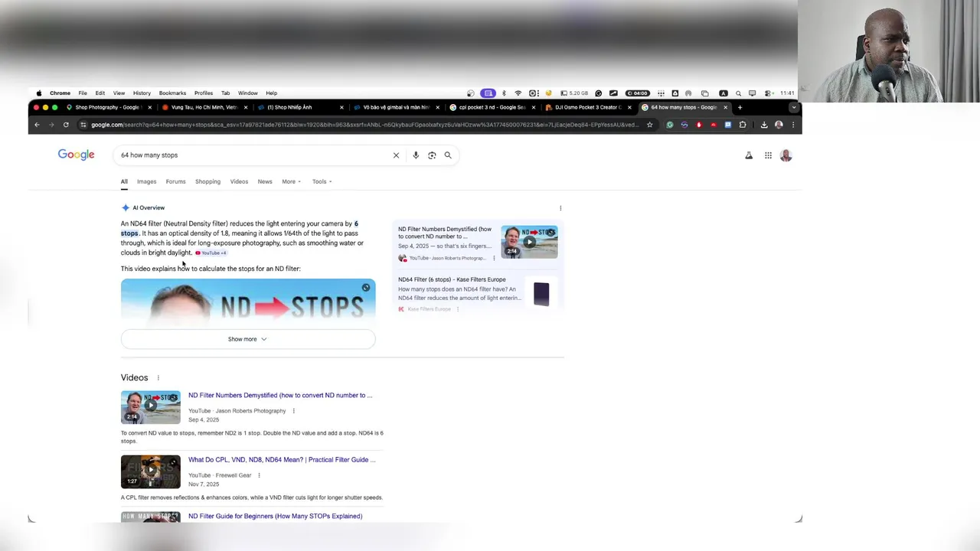Open Kase ND64 filter product thumbnail
The width and height of the screenshot is (980, 551).
tap(541, 294)
